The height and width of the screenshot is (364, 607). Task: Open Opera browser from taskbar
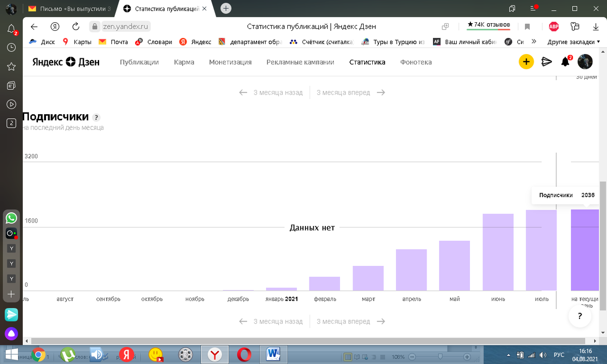pos(244,354)
